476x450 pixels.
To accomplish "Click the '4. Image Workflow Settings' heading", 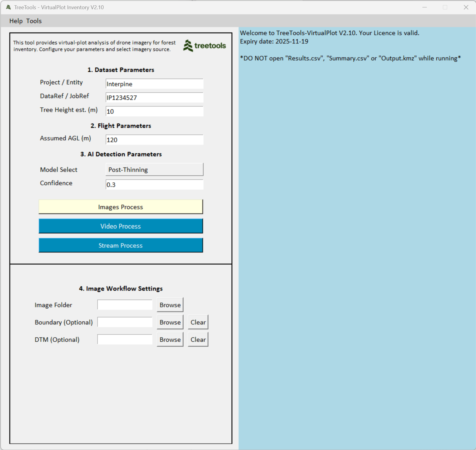I will [121, 289].
